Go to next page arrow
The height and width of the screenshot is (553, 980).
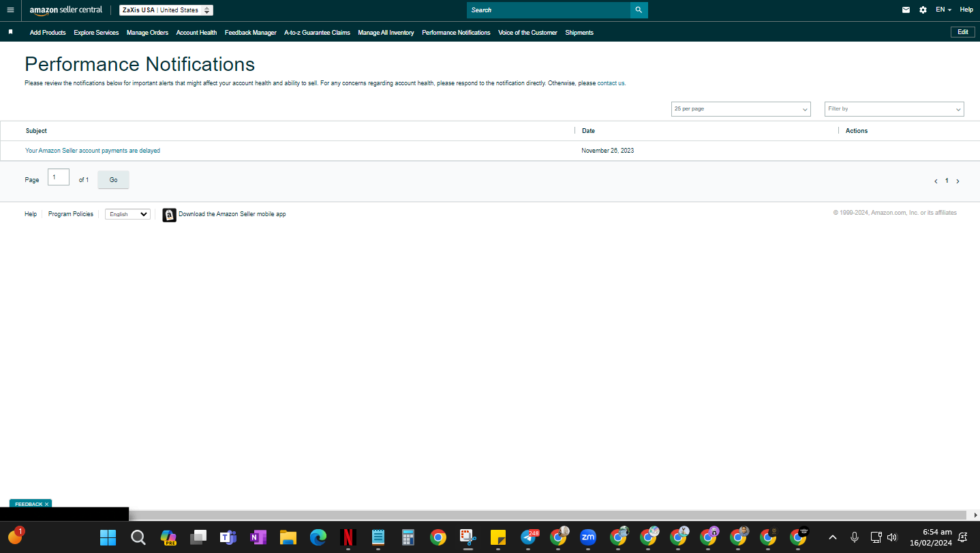coord(958,181)
